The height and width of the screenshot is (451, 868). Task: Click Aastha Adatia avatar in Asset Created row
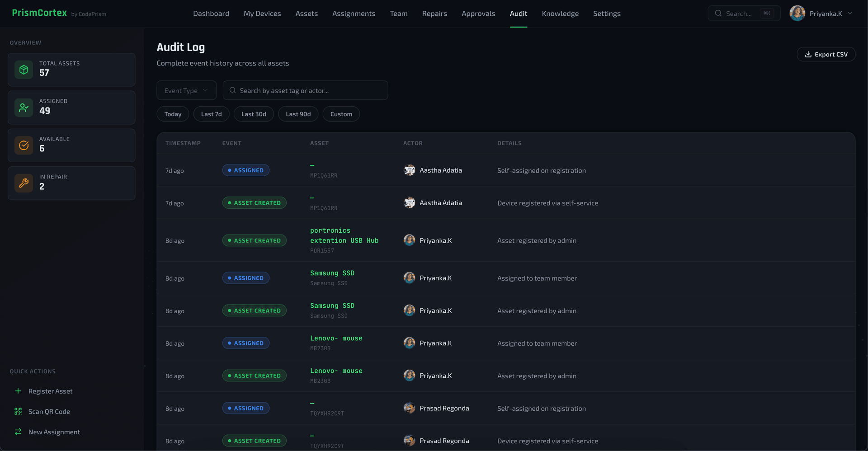pos(409,202)
